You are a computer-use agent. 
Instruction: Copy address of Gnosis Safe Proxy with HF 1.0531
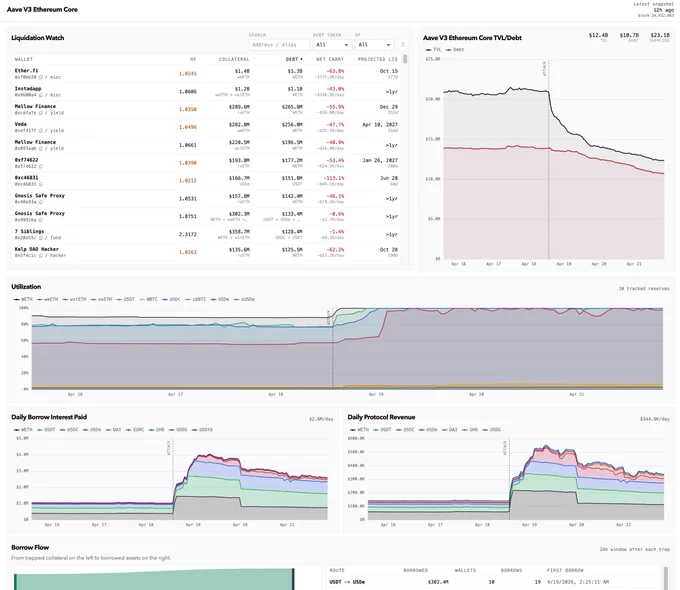click(41, 202)
